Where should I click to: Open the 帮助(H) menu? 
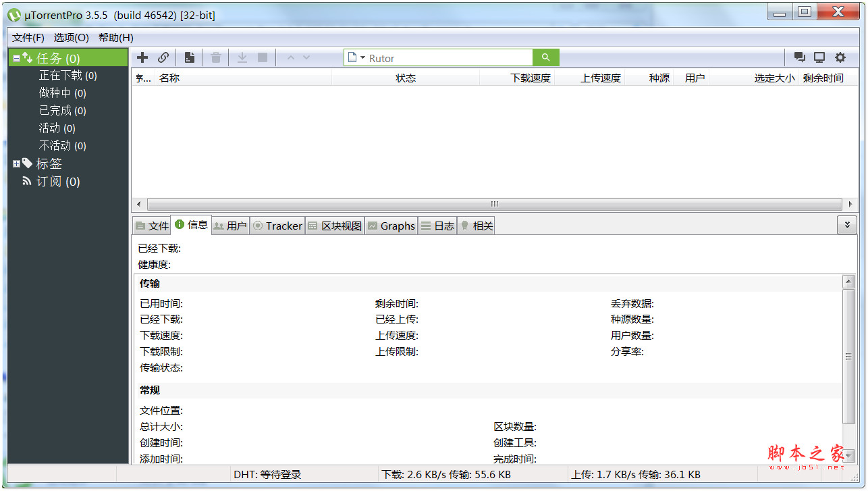(x=116, y=38)
